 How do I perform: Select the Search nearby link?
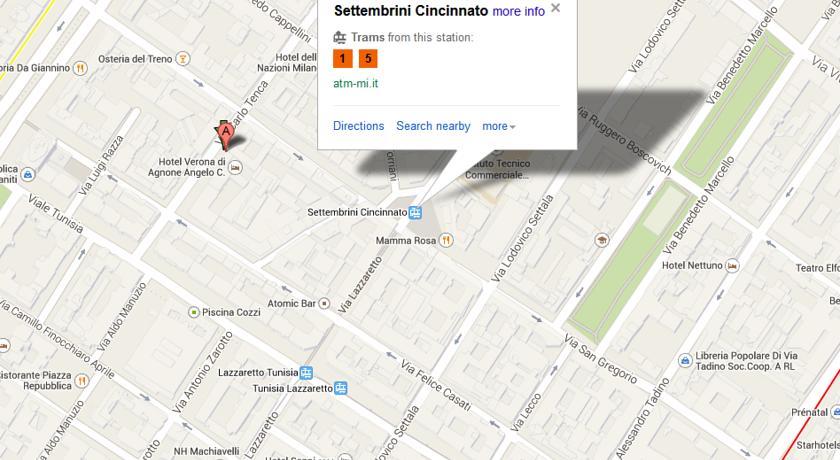coord(433,126)
